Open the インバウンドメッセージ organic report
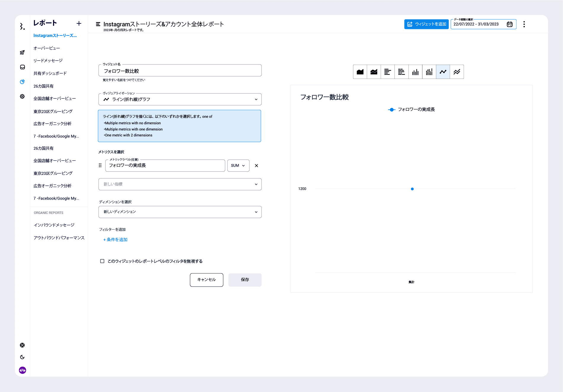Viewport: 563px width, 392px height. click(54, 225)
